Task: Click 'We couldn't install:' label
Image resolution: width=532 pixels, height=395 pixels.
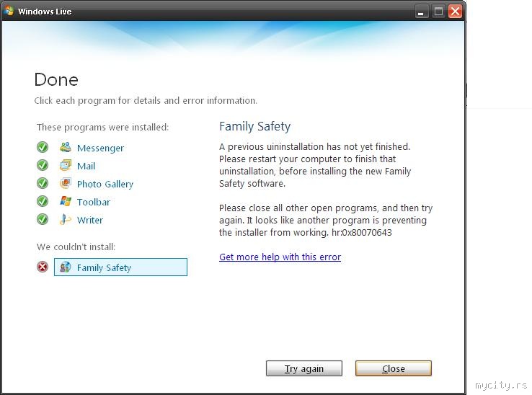Action: coord(76,247)
